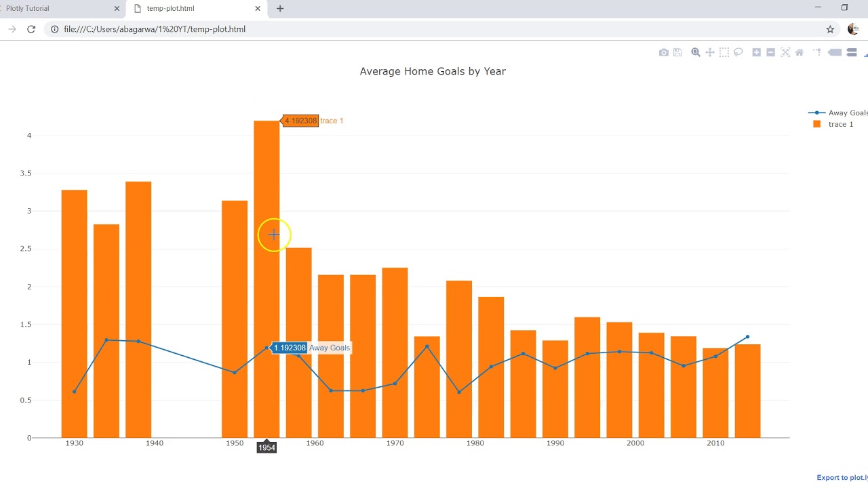
Task: Click the save and edit disk icon
Action: [677, 53]
